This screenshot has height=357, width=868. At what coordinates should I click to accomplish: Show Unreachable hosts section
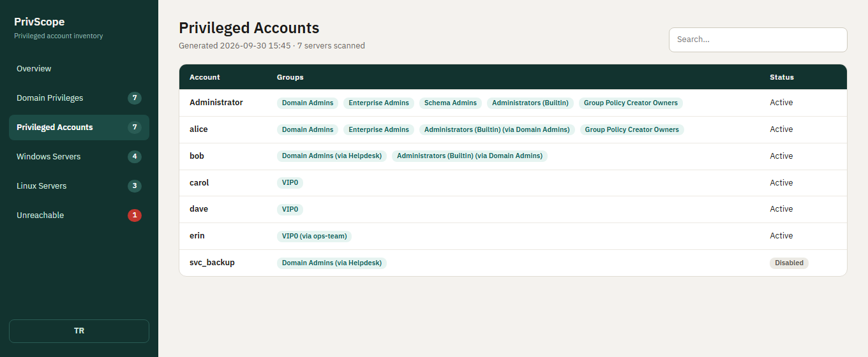point(79,215)
